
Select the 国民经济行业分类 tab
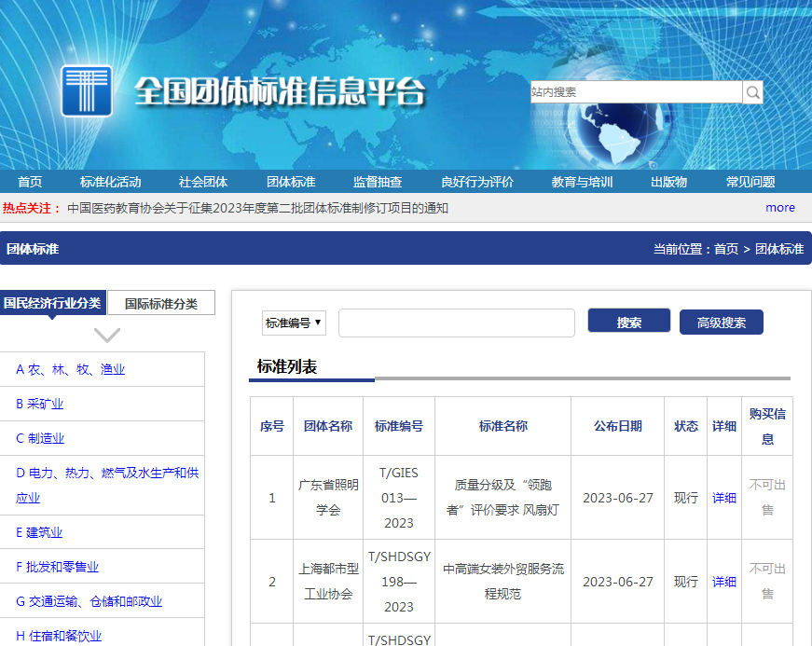[x=53, y=303]
